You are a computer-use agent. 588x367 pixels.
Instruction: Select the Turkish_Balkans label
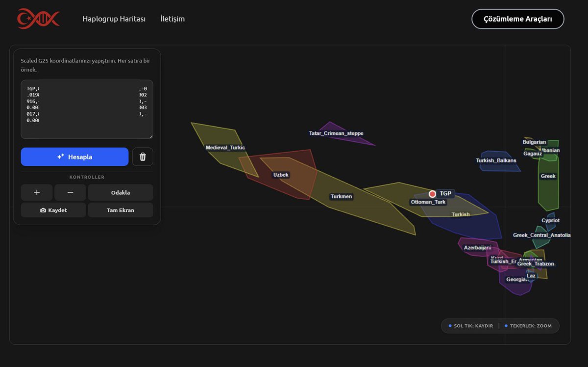496,161
